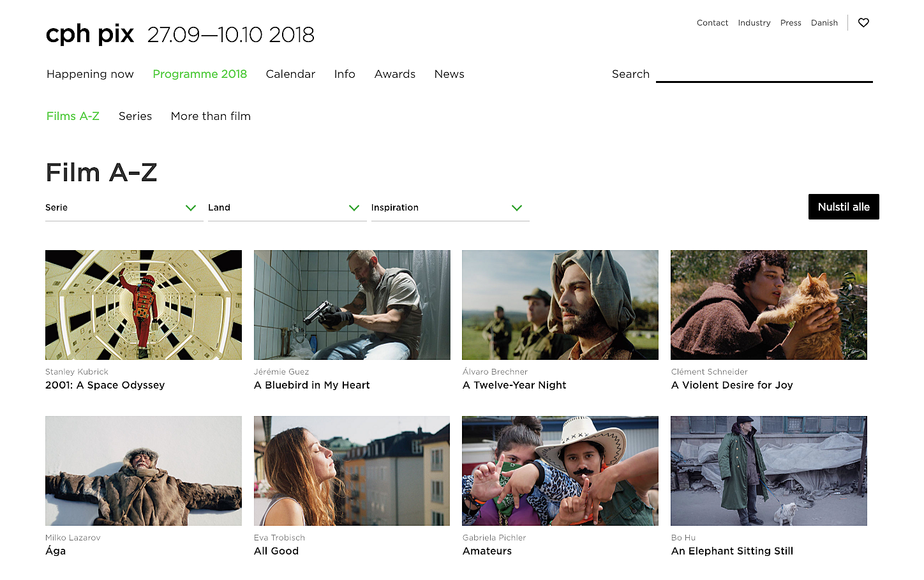Open favorites via the heart icon

pyautogui.click(x=863, y=23)
